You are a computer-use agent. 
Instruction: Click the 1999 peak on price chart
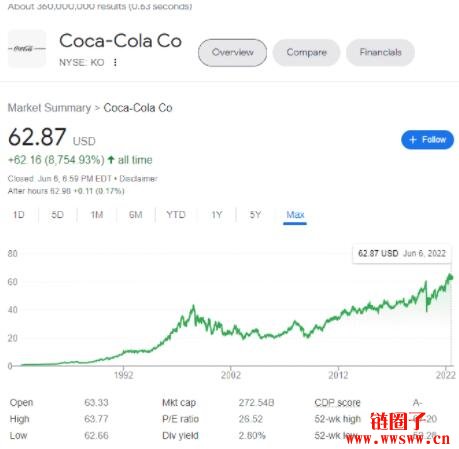click(x=193, y=306)
